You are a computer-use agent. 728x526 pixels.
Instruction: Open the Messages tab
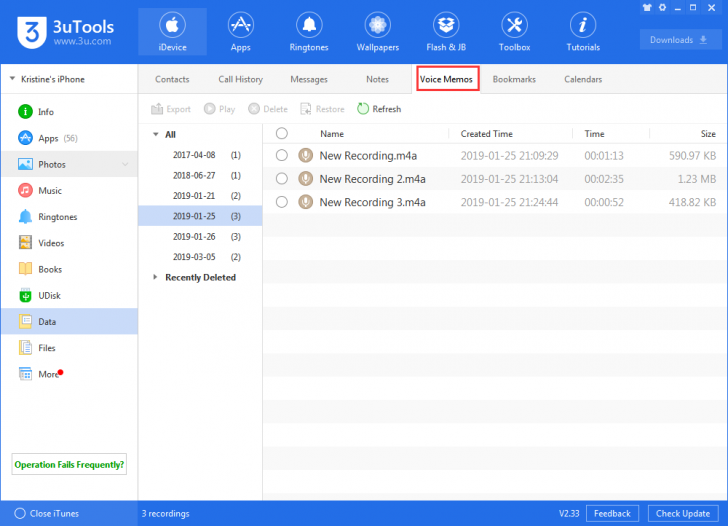(x=309, y=79)
